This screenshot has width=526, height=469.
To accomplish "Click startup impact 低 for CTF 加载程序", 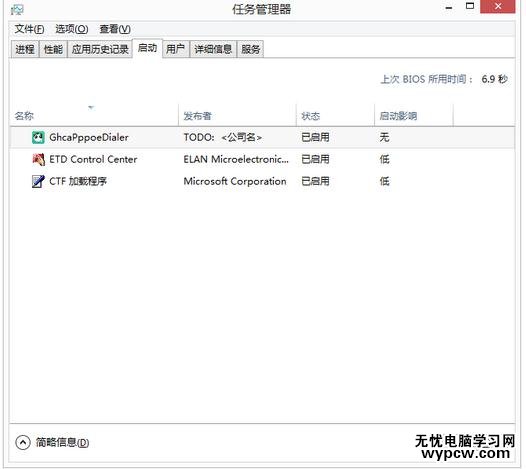I will point(384,181).
